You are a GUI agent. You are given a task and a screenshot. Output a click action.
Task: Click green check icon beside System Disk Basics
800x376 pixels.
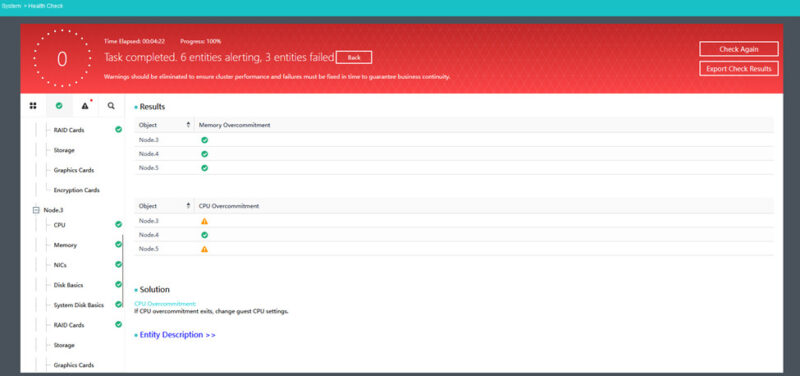[118, 304]
